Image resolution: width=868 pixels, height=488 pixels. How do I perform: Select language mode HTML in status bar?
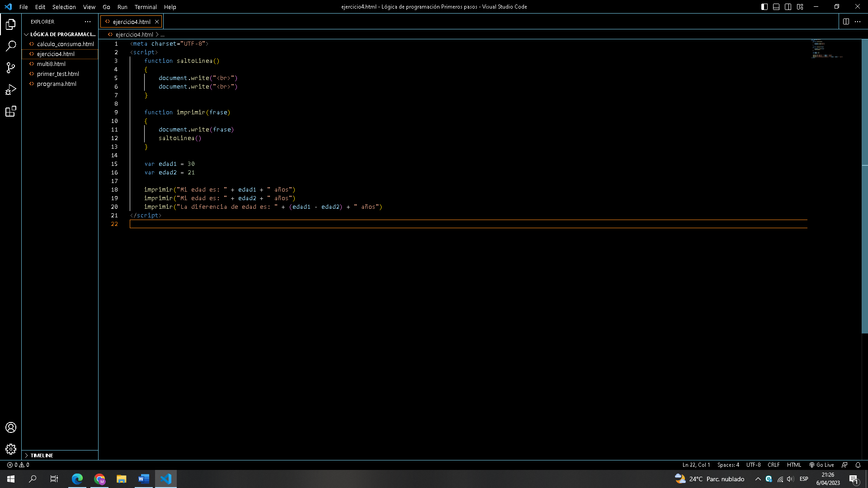click(794, 465)
